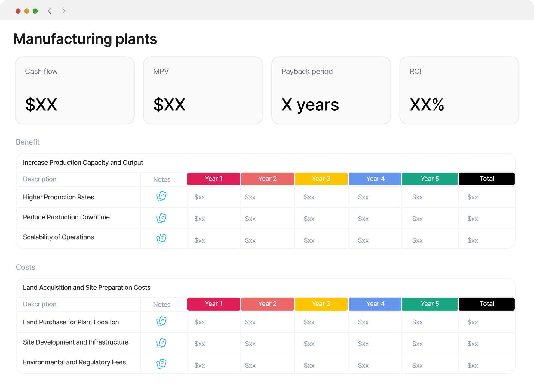
Task: Select the Payback period card
Action: (x=331, y=90)
